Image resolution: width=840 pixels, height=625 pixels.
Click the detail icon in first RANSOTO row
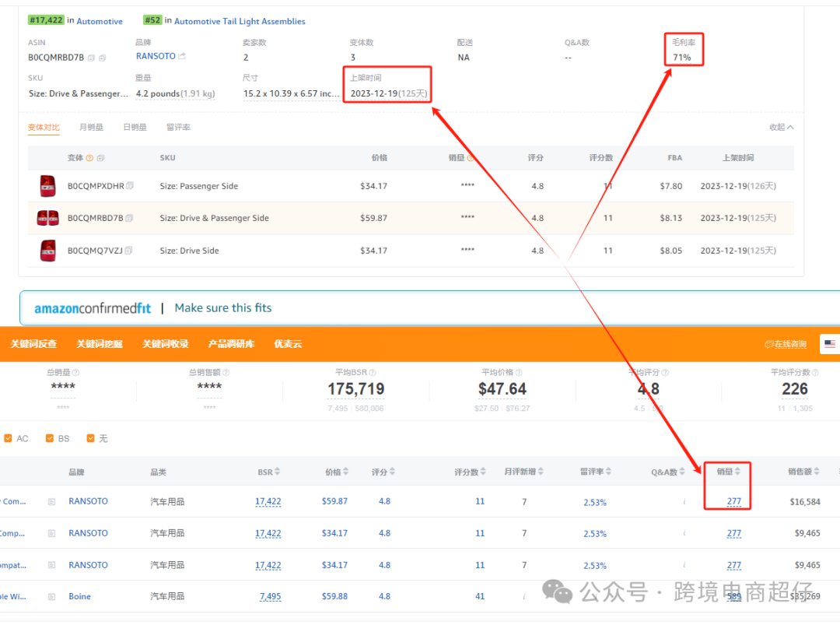(x=52, y=502)
